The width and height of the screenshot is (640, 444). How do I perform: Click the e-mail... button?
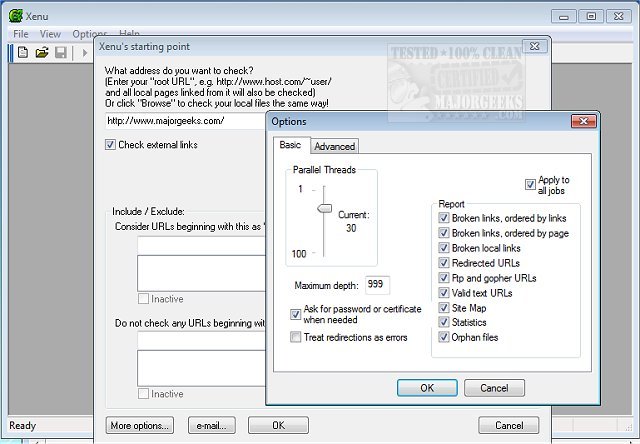coord(211,425)
